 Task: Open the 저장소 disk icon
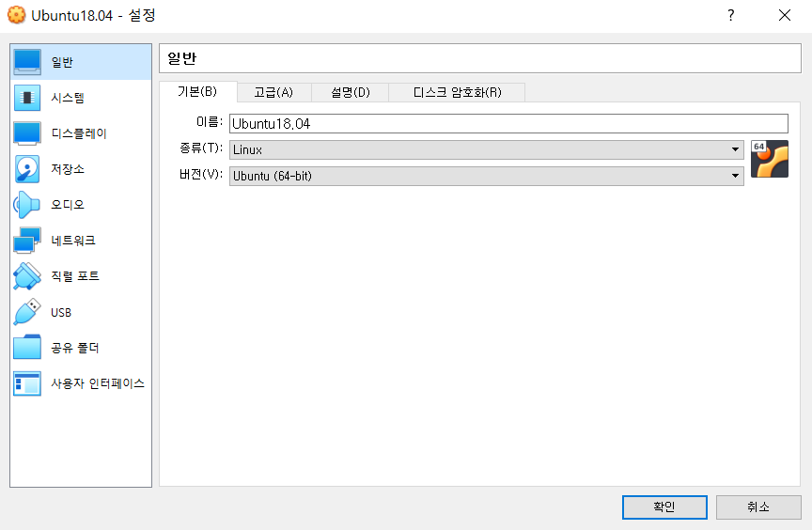(27, 169)
